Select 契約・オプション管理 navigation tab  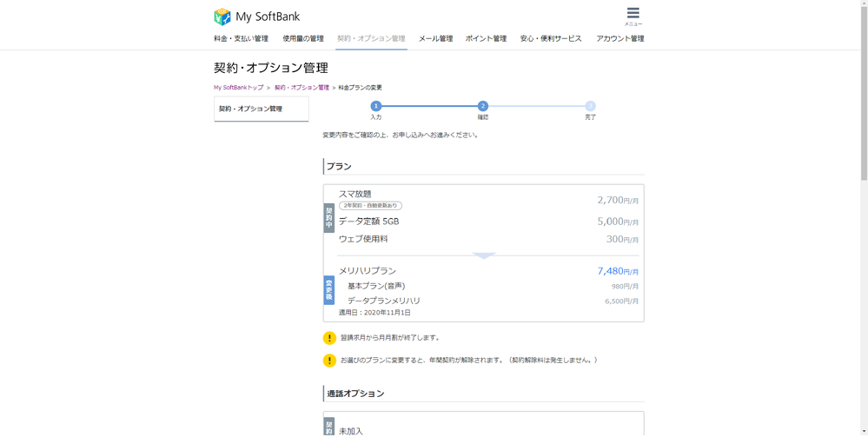pos(371,39)
